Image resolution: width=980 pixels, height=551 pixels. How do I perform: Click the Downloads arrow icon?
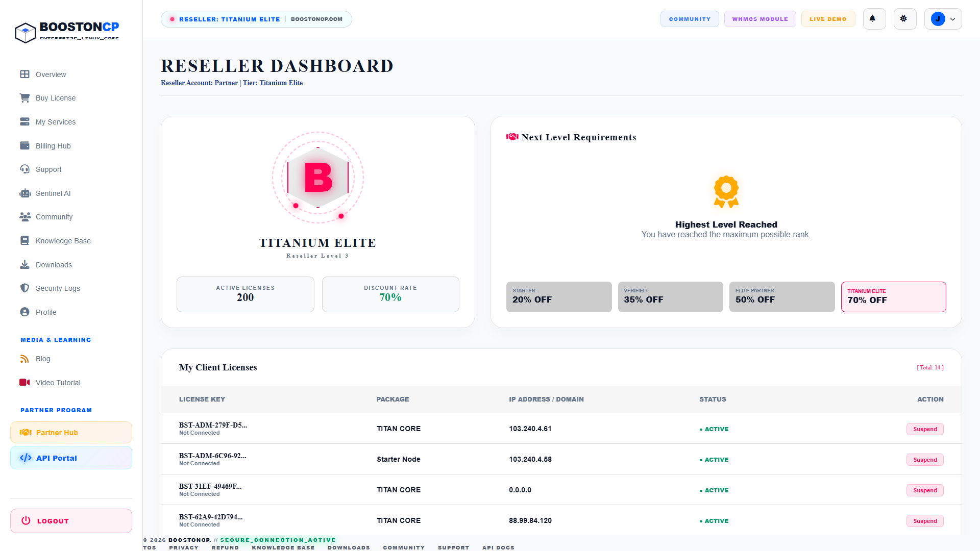pos(24,265)
